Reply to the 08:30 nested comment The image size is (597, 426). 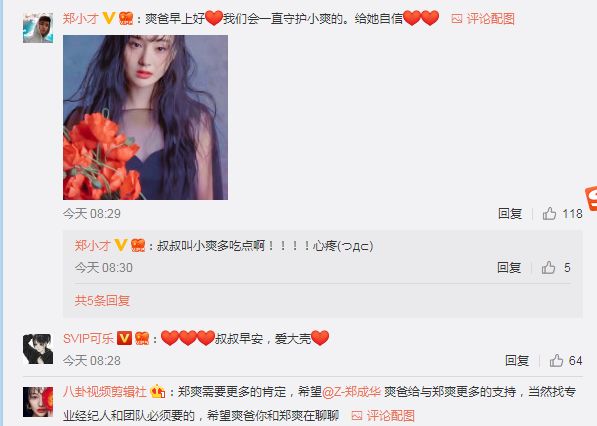509,268
